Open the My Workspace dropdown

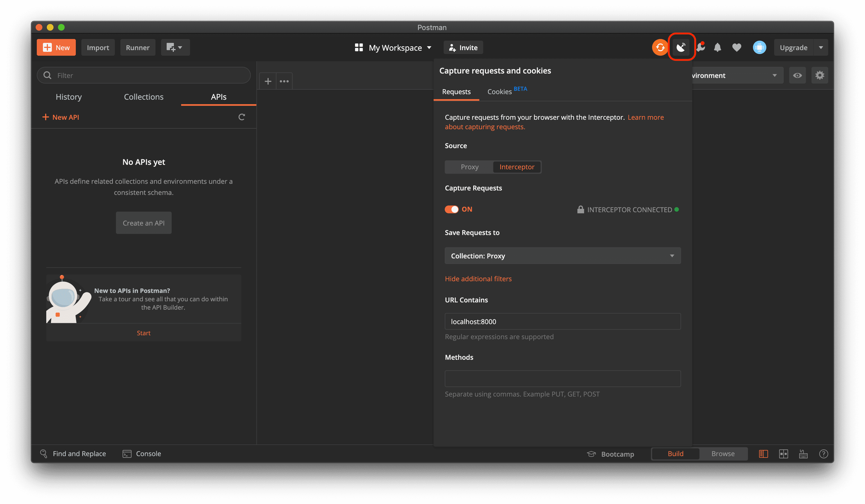(x=393, y=48)
